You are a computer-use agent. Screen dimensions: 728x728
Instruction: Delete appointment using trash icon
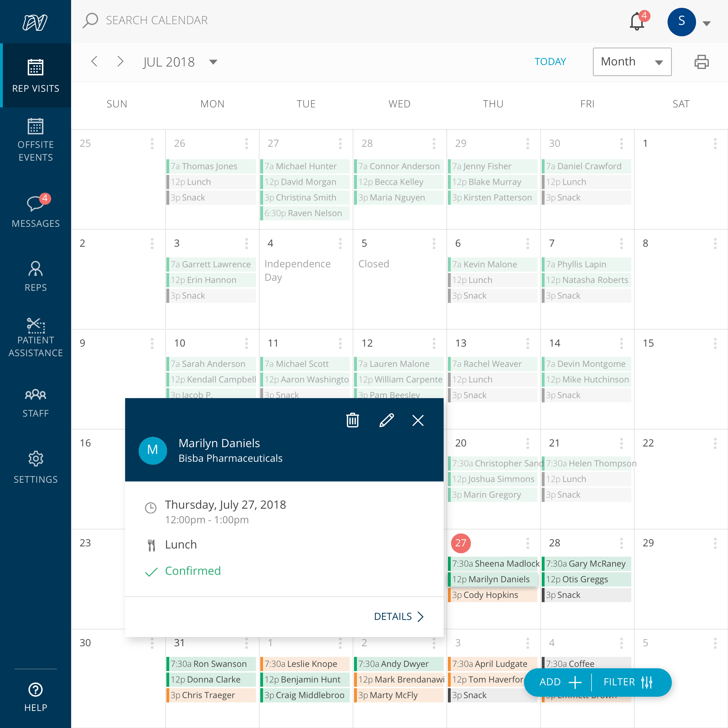(x=352, y=420)
